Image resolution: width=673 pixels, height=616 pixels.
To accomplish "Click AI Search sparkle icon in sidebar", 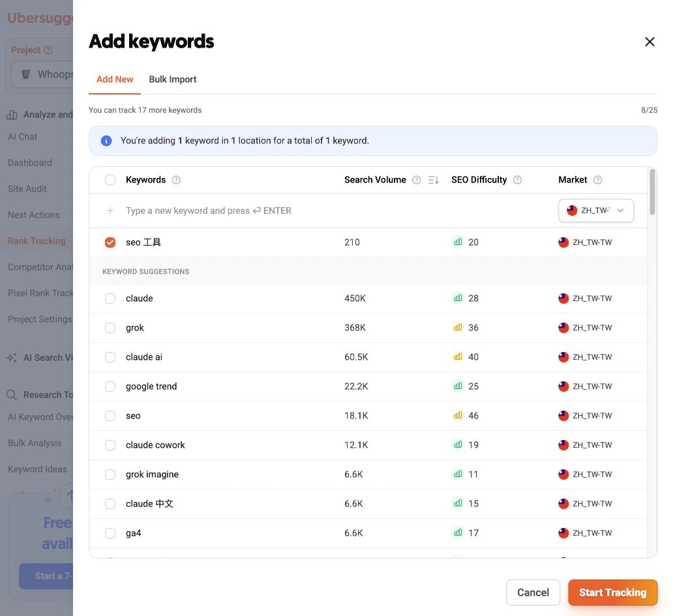I will point(12,358).
